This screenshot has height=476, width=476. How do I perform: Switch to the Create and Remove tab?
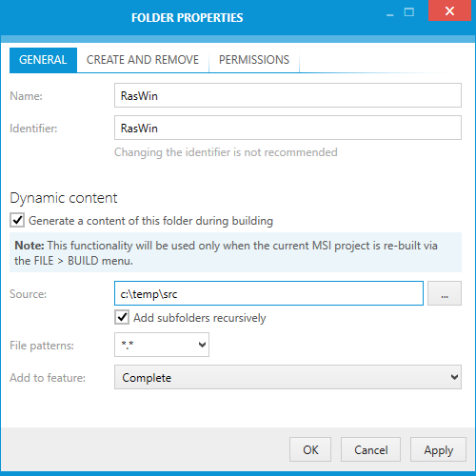point(143,60)
